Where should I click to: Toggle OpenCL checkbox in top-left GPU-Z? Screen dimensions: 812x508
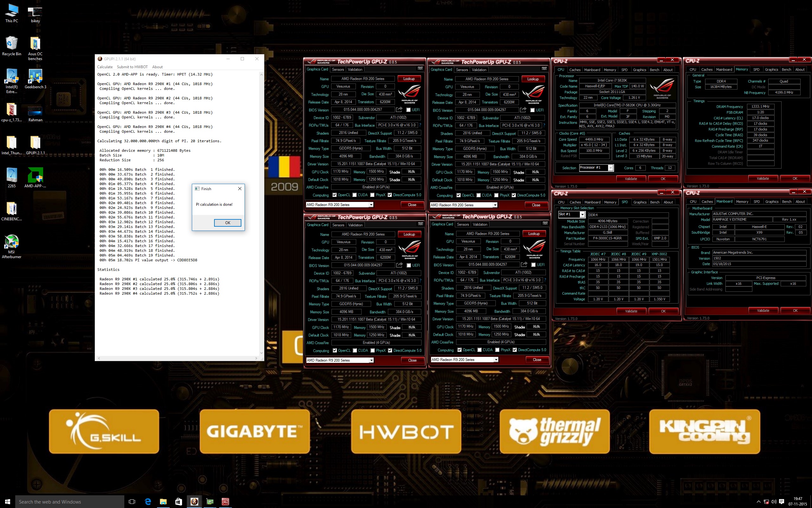click(x=334, y=195)
